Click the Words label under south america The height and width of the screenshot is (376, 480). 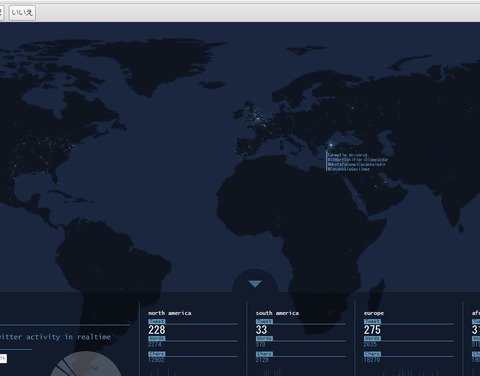[x=264, y=338]
